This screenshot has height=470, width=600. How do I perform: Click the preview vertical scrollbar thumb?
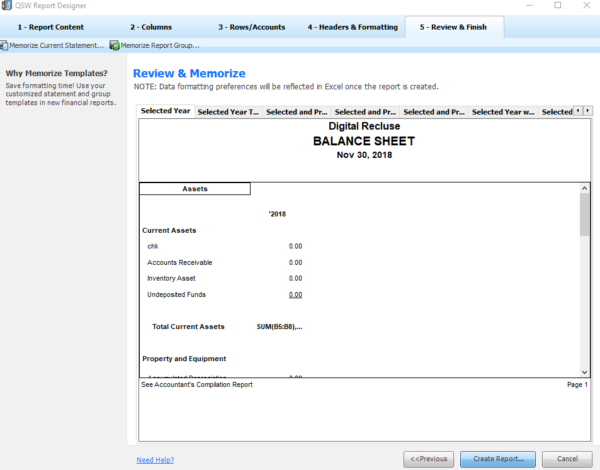584,214
